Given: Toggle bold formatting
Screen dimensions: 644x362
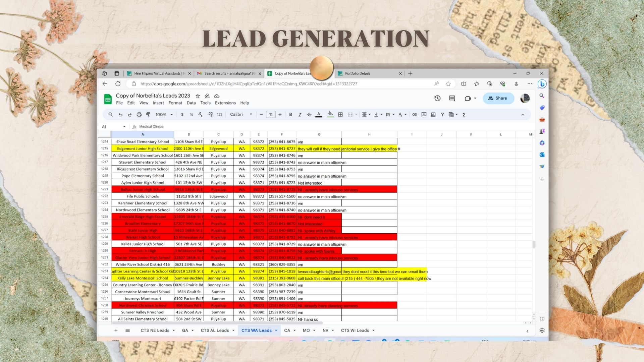Looking at the screenshot, I should click(x=290, y=115).
